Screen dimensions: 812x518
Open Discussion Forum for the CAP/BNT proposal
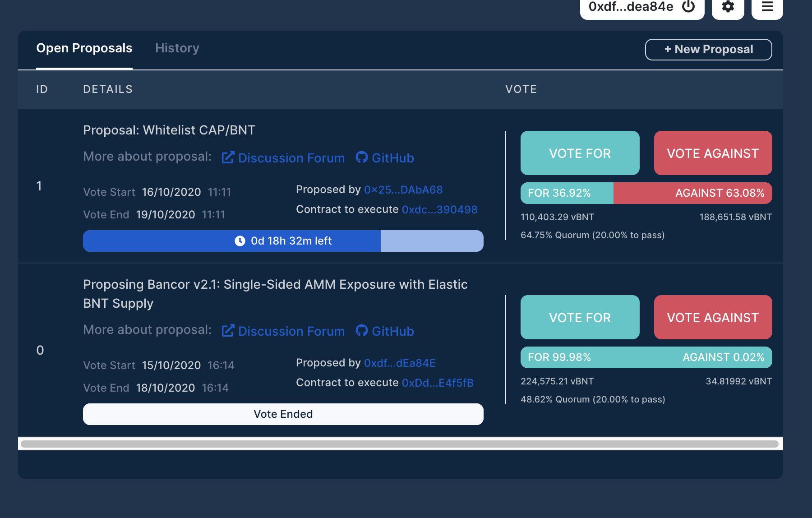click(x=291, y=157)
